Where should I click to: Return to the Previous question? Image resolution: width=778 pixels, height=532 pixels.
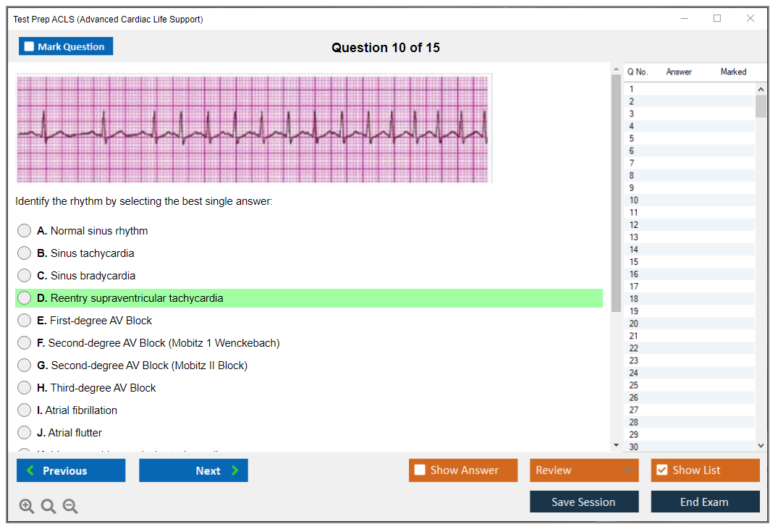pyautogui.click(x=71, y=470)
